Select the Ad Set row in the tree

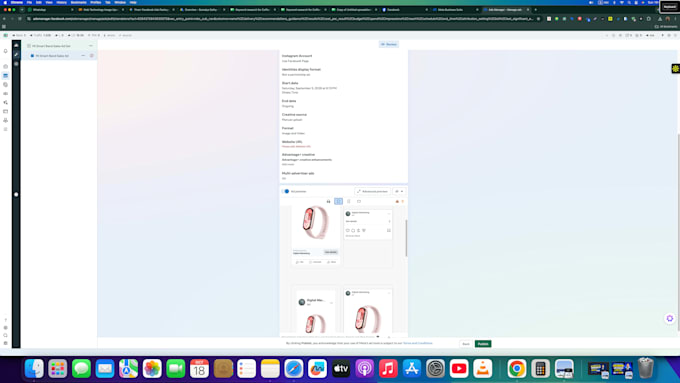(59, 46)
